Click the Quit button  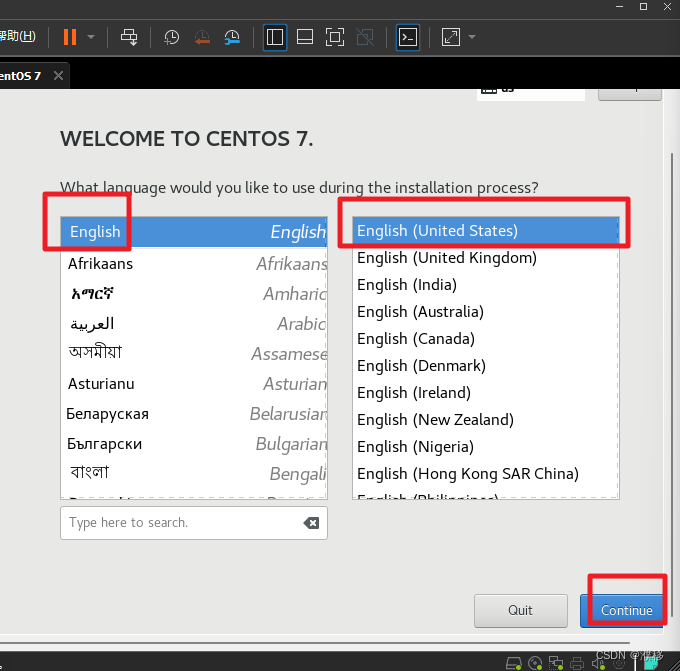coord(520,610)
